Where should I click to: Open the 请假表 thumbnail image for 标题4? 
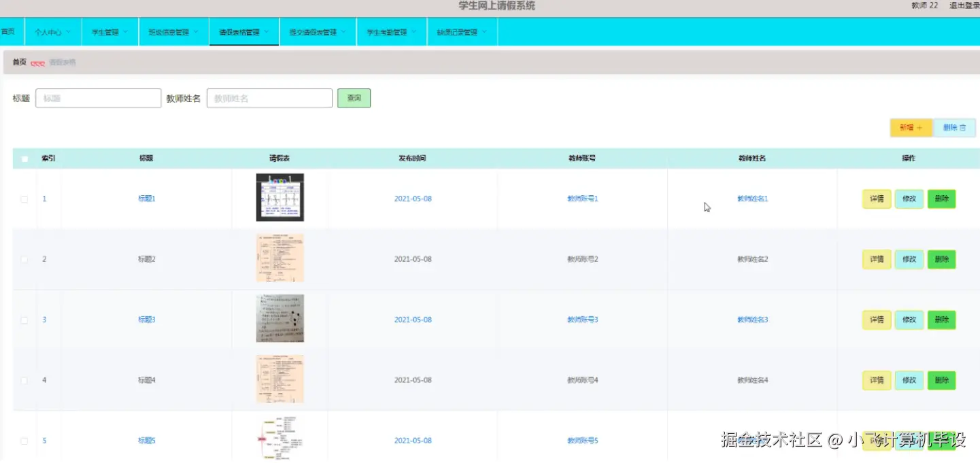coord(280,379)
